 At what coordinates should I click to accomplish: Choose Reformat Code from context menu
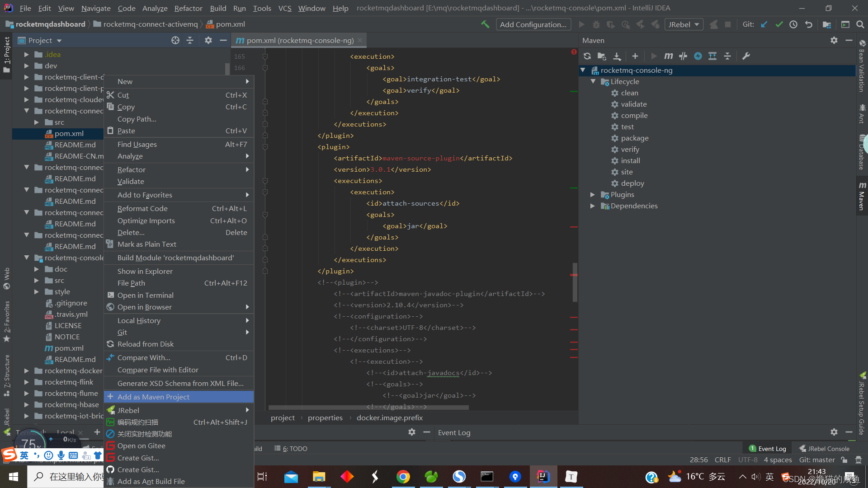click(x=179, y=208)
